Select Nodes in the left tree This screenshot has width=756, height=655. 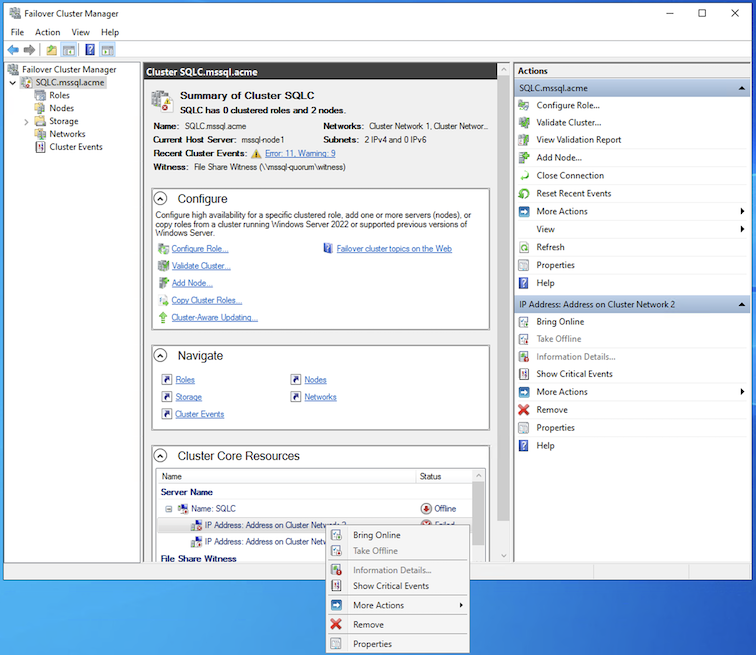tap(61, 108)
